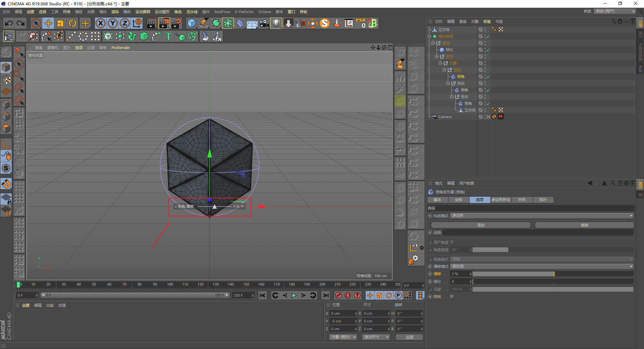Go to end of timeline
The image size is (644, 349).
coord(325,295)
